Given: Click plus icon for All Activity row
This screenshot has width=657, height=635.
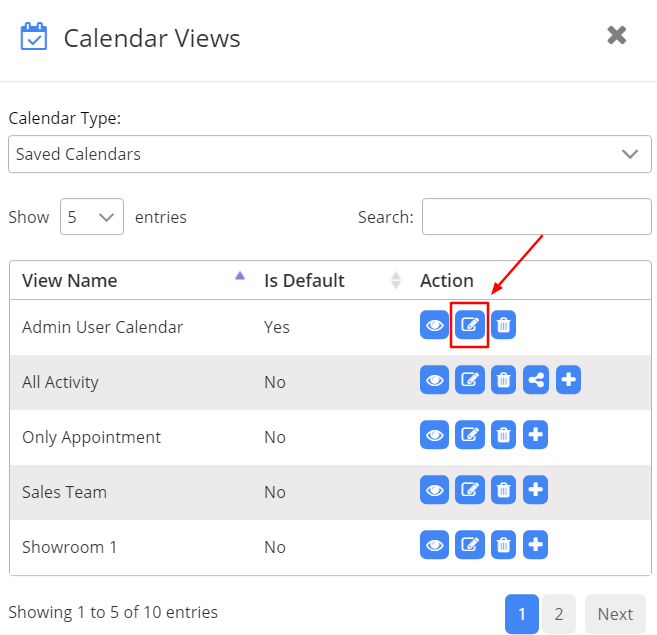Looking at the screenshot, I should click(x=568, y=380).
